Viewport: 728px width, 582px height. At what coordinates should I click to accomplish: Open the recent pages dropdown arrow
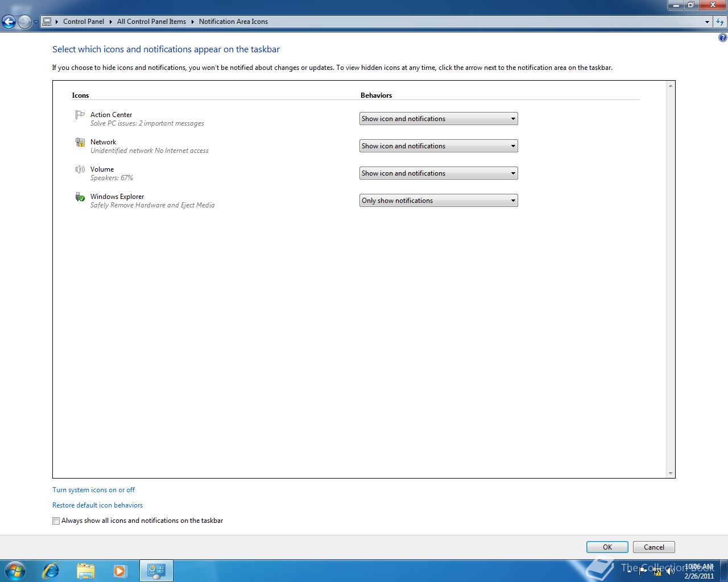(x=36, y=22)
